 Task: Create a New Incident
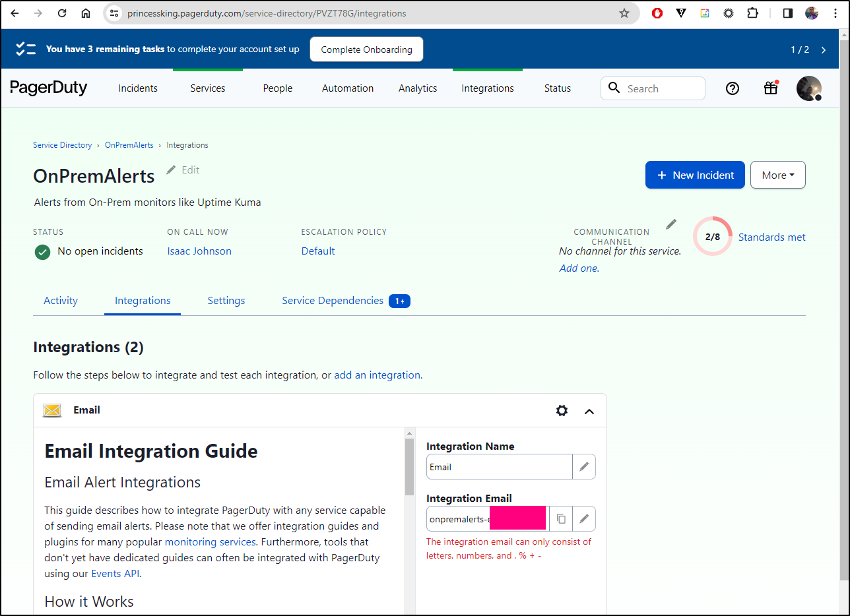(695, 175)
